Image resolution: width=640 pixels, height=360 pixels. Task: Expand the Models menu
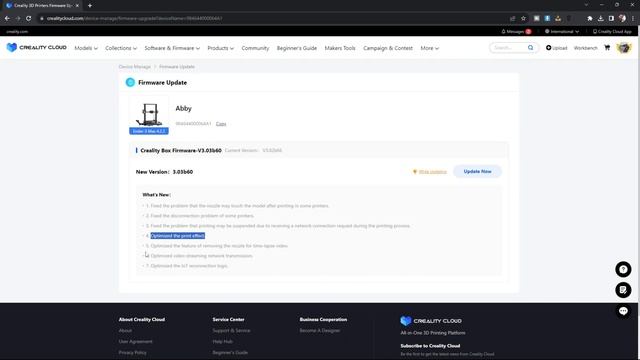pos(86,48)
